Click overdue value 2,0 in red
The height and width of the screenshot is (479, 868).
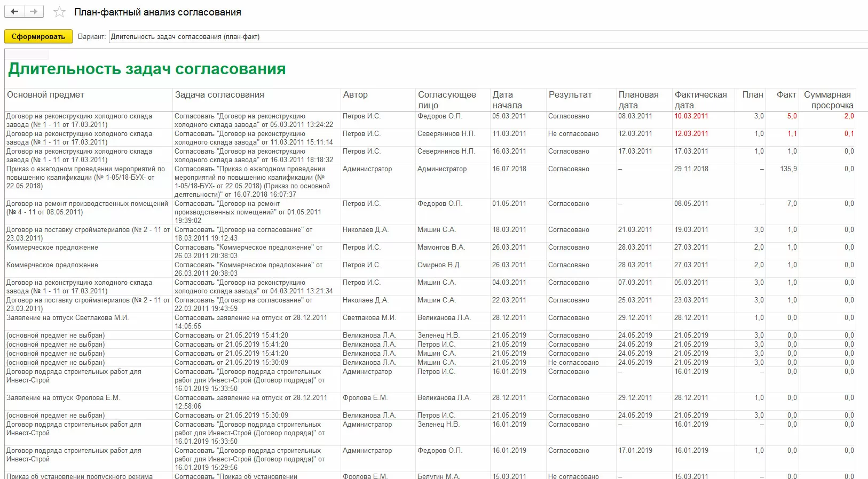(849, 116)
